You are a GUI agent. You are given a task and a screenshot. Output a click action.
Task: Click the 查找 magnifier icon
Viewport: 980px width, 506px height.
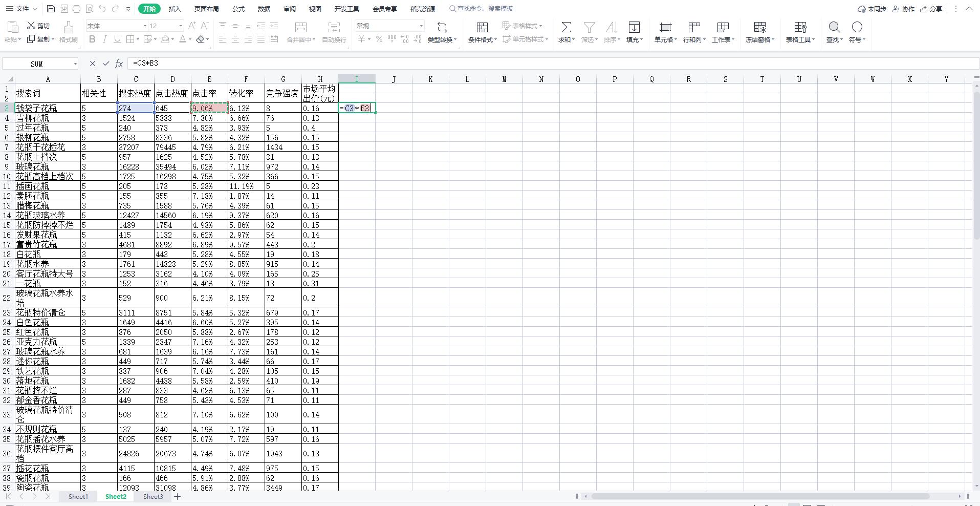(834, 27)
